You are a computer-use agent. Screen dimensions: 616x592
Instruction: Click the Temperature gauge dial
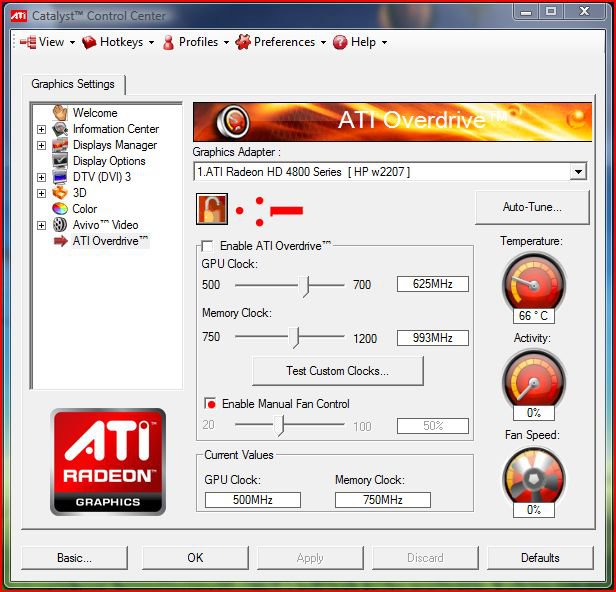point(534,283)
